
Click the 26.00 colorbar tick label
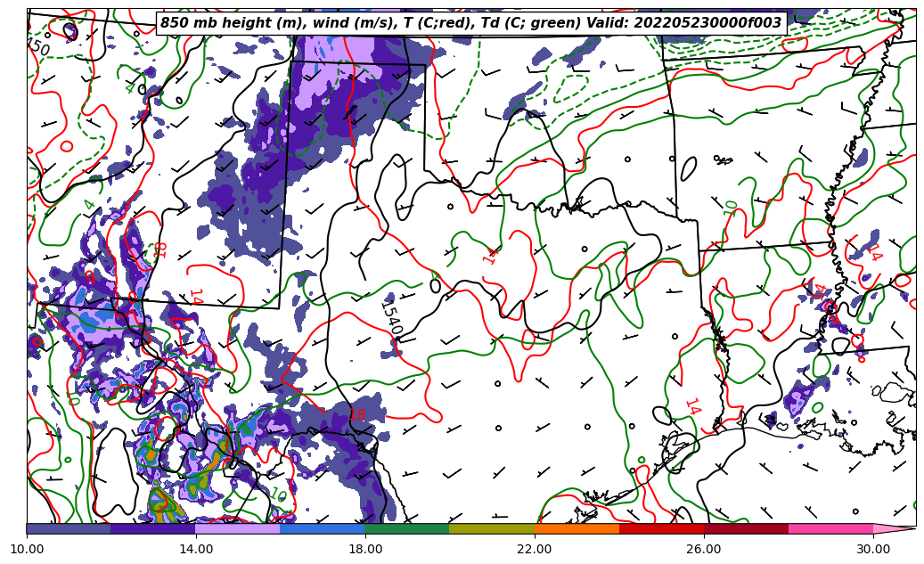tap(704, 549)
